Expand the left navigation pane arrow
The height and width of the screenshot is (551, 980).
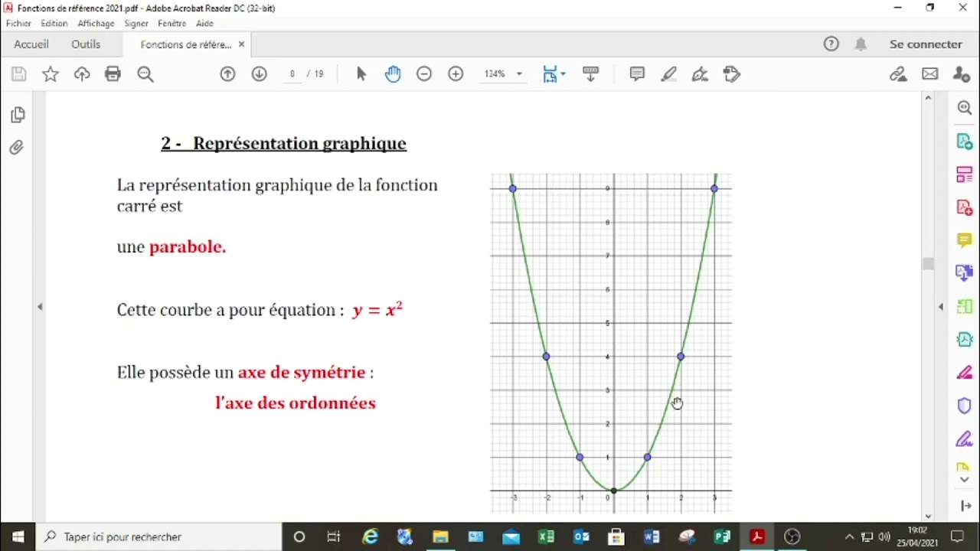(x=40, y=307)
